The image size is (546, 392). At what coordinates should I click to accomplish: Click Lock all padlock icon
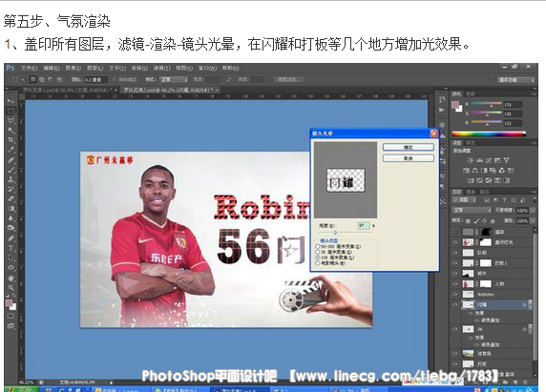(x=493, y=221)
